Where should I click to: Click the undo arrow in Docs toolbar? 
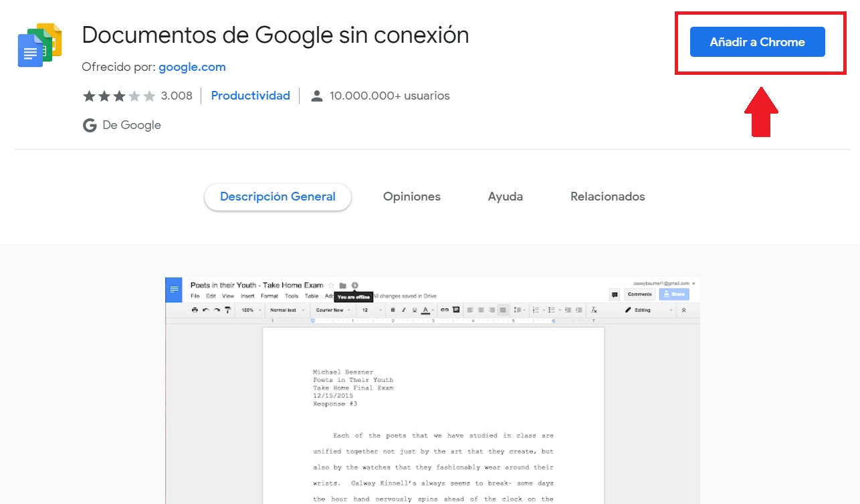[x=206, y=310]
